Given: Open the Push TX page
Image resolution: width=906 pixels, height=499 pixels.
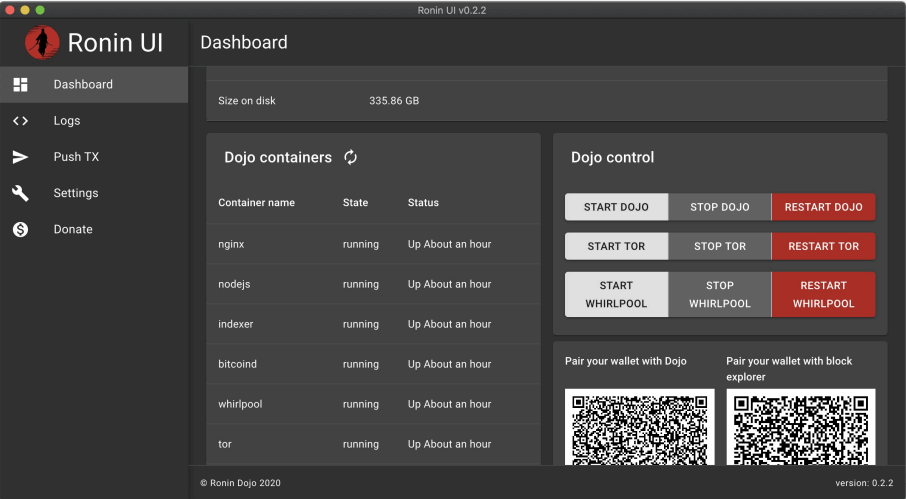Looking at the screenshot, I should click(x=76, y=157).
